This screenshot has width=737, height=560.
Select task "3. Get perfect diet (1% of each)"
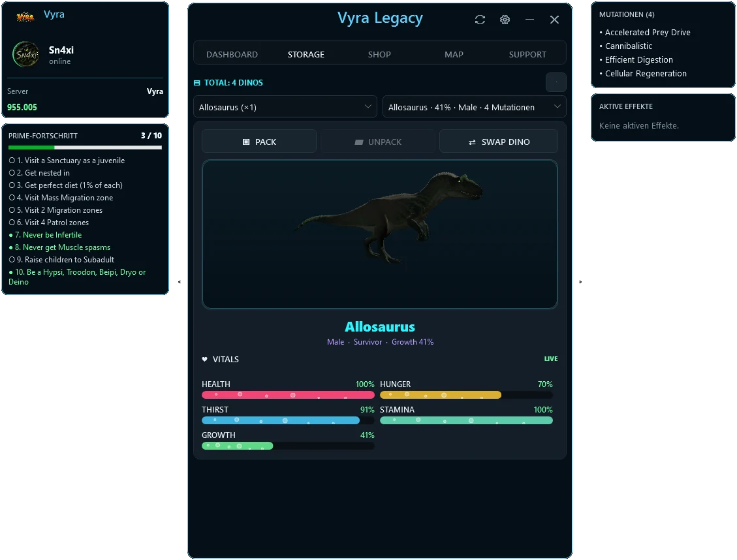66,185
